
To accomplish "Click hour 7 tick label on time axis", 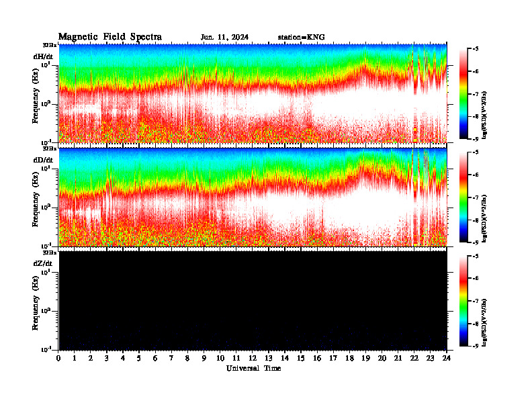I will coord(171,359).
